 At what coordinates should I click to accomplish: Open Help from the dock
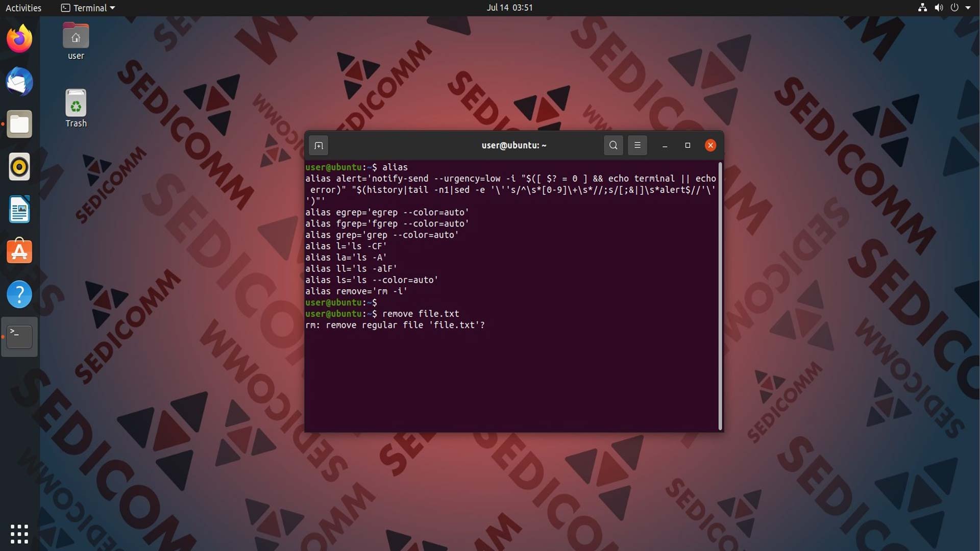[x=19, y=294]
